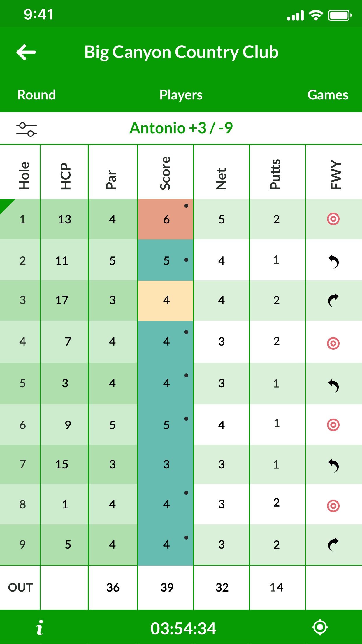Open scorecard filter settings sliders icon
Viewport: 362px width, 644px height.
click(x=27, y=129)
